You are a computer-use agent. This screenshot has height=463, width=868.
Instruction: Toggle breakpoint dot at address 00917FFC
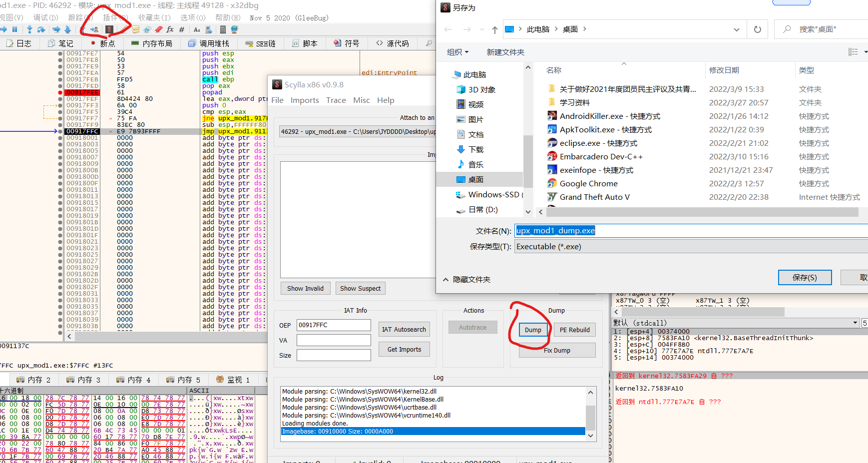pyautogui.click(x=60, y=131)
